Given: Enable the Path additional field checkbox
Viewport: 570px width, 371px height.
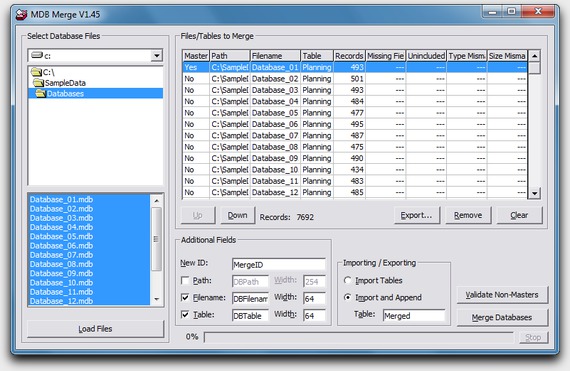Looking at the screenshot, I should [185, 280].
